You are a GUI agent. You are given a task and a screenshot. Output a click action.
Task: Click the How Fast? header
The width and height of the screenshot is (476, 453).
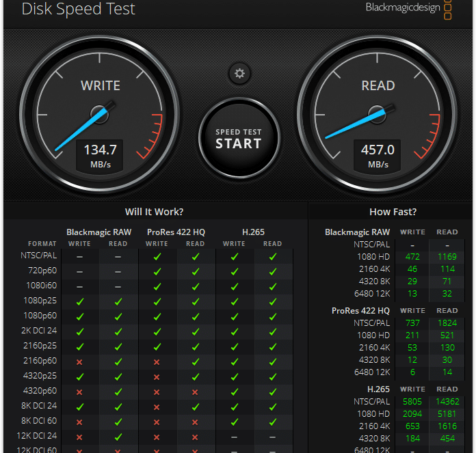coord(393,212)
